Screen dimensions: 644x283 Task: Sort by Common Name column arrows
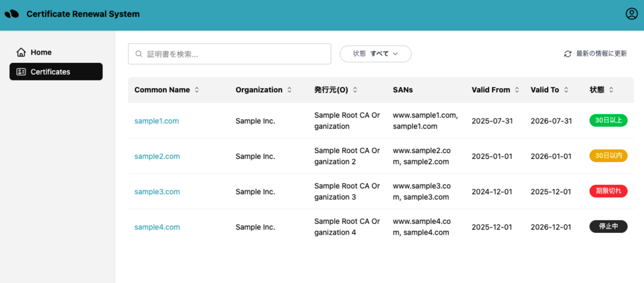tap(197, 90)
